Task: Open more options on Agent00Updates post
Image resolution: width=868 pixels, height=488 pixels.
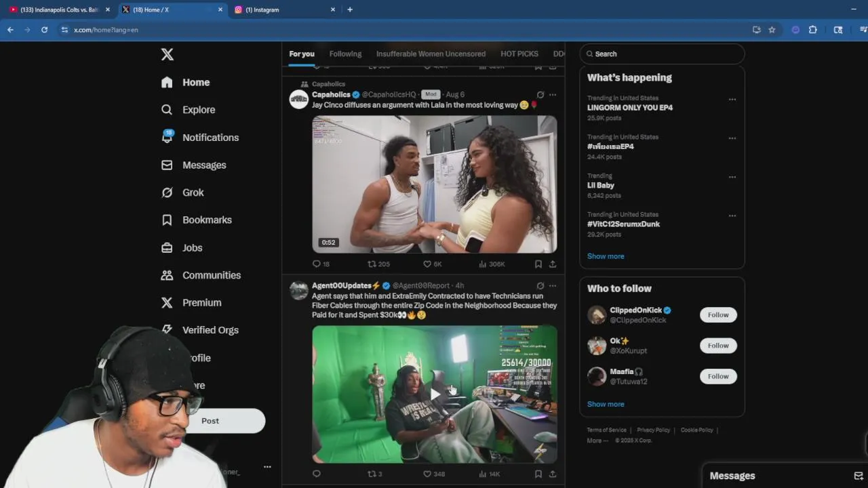Action: point(553,285)
